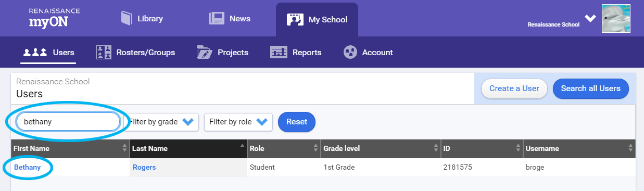Click the username broge
The image size is (644, 191).
pos(536,168)
